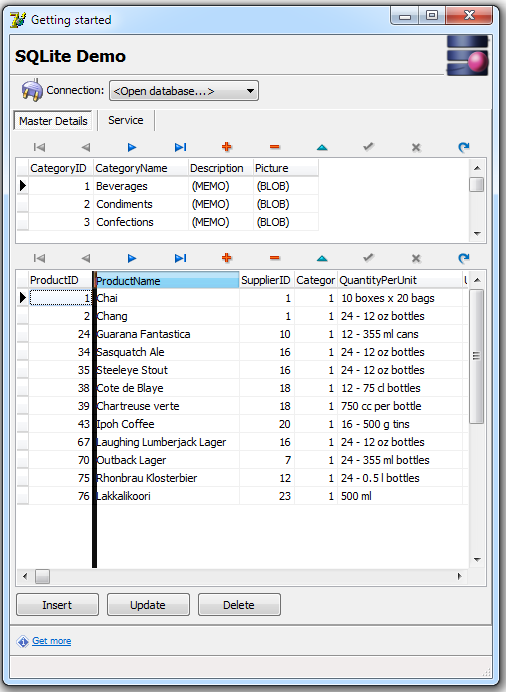This screenshot has width=506, height=692.
Task: Click the Insert button
Action: pyautogui.click(x=57, y=605)
